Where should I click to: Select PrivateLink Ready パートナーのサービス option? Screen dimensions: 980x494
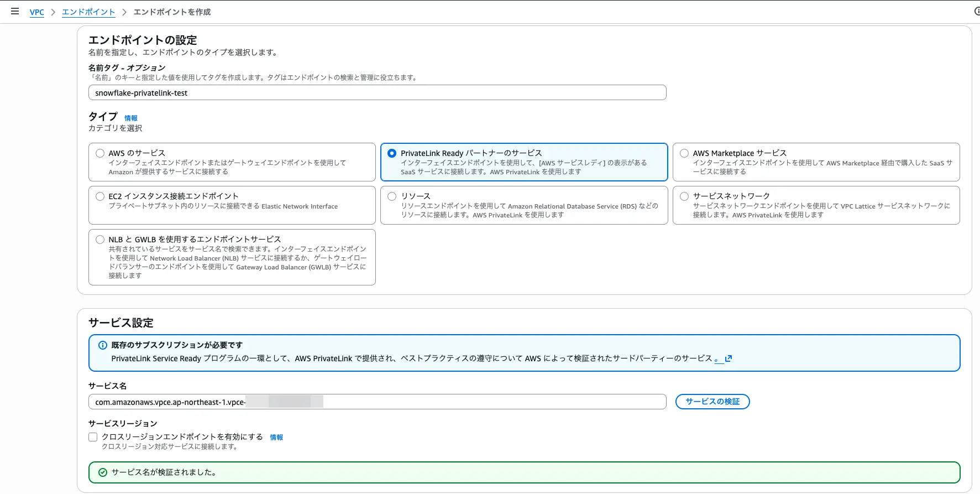point(392,153)
